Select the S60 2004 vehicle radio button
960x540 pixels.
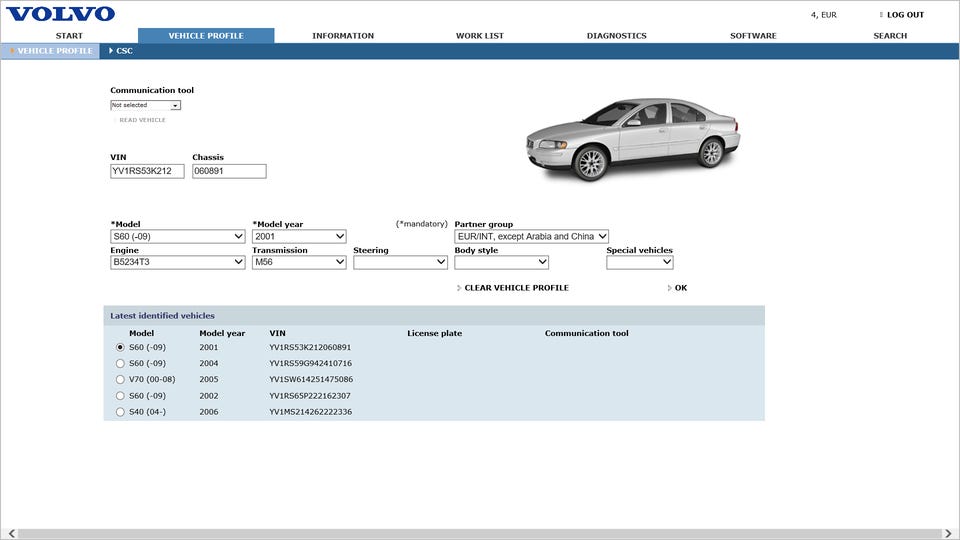(121, 363)
